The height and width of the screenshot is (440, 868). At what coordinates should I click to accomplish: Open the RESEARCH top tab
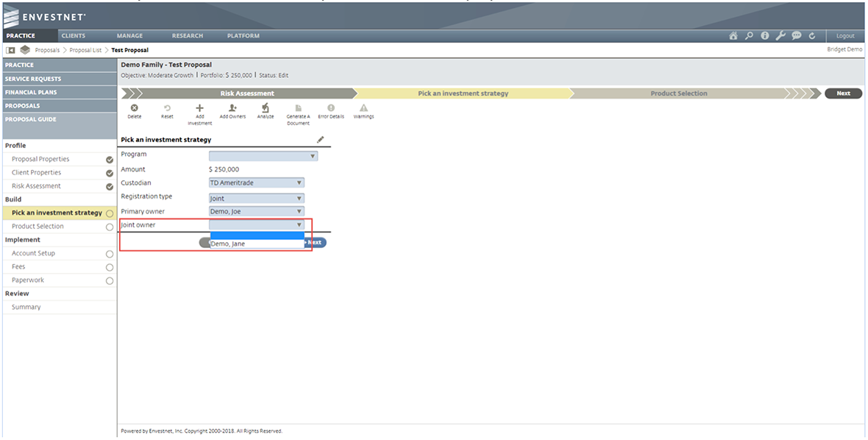(x=187, y=35)
